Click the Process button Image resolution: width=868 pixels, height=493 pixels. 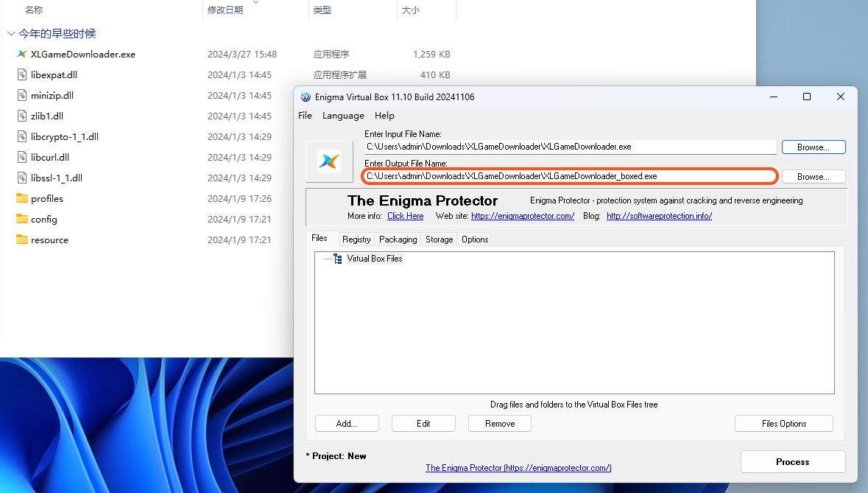click(x=793, y=462)
